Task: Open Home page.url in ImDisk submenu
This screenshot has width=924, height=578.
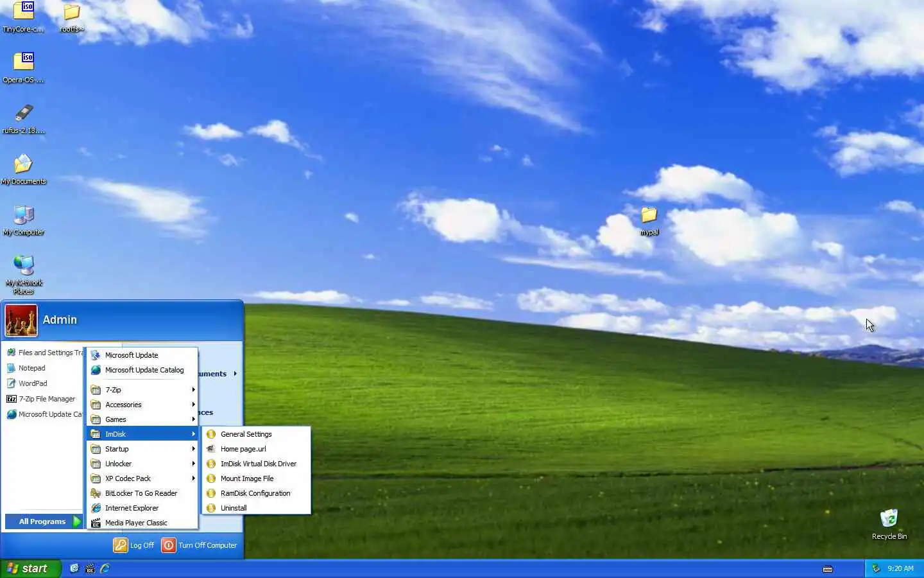Action: point(257,449)
